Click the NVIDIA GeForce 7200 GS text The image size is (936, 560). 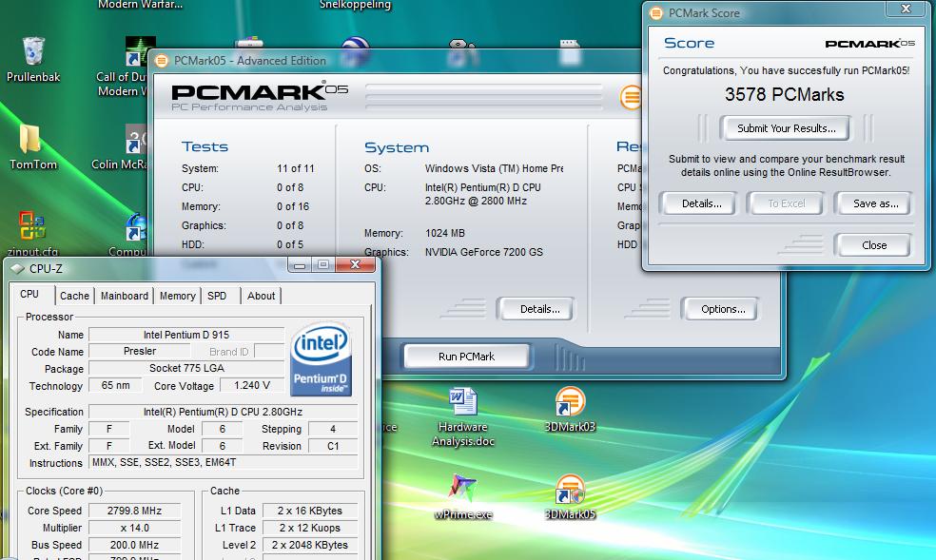tap(483, 252)
